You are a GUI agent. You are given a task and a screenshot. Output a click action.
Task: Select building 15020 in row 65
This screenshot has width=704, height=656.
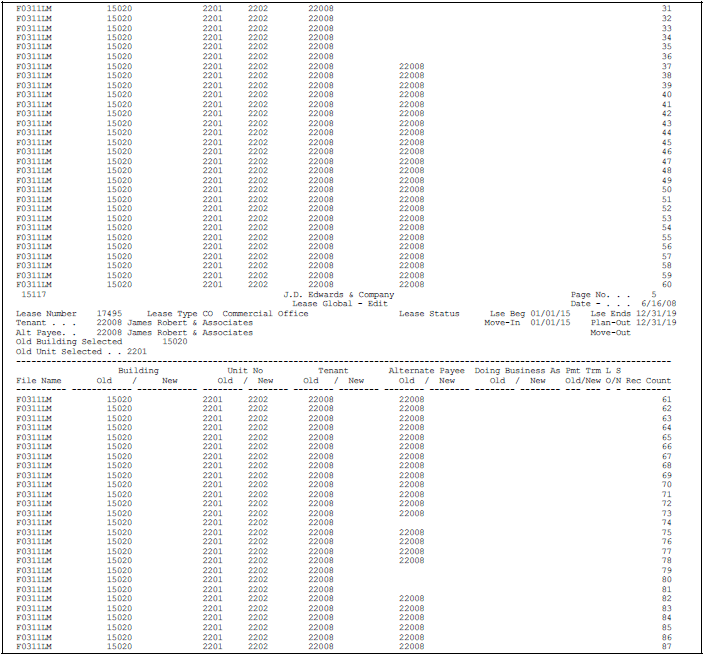(x=119, y=437)
